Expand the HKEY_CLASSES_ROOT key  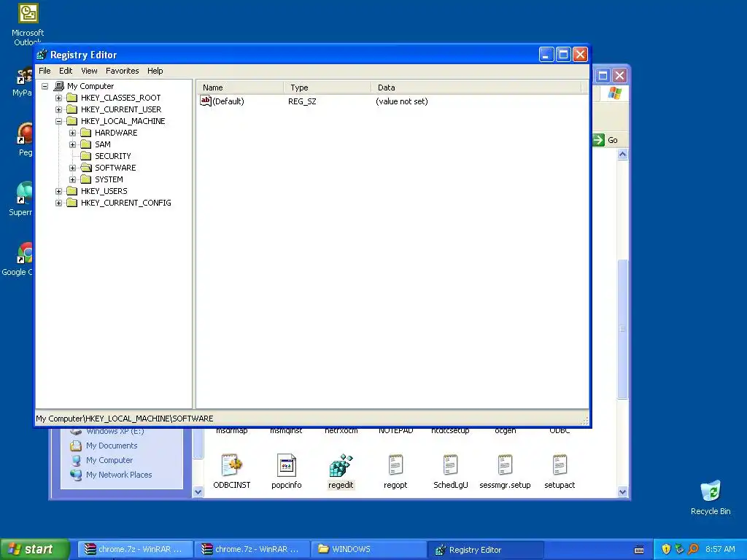(58, 98)
